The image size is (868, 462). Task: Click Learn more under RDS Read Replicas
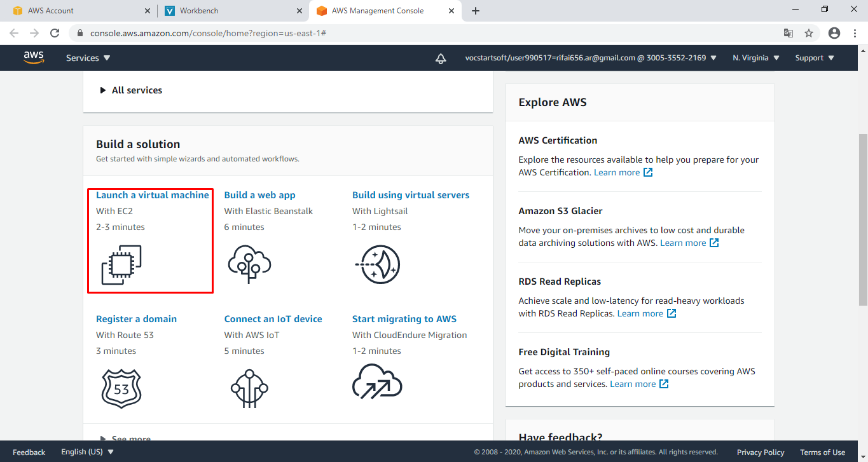[640, 313]
